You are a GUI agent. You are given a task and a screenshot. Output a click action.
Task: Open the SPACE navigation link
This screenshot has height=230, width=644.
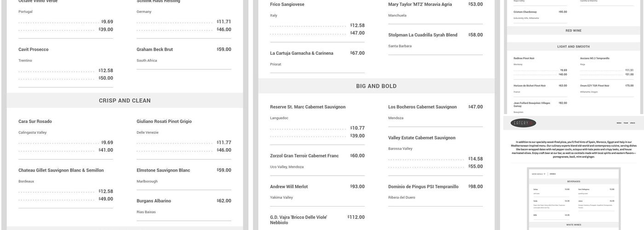(632, 123)
